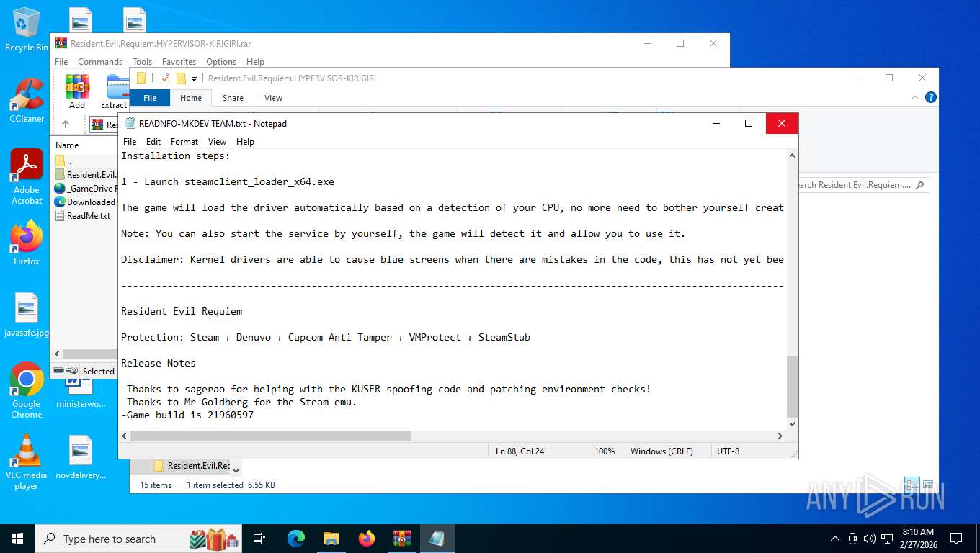This screenshot has height=553, width=980.
Task: Open Microsoft Edge from the taskbar
Action: click(x=296, y=539)
